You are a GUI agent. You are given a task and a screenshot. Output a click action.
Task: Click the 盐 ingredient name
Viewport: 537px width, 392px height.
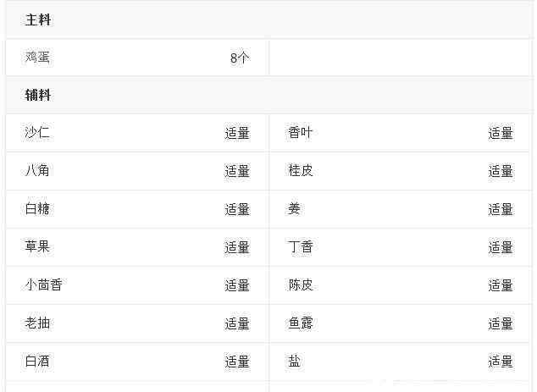(x=295, y=362)
